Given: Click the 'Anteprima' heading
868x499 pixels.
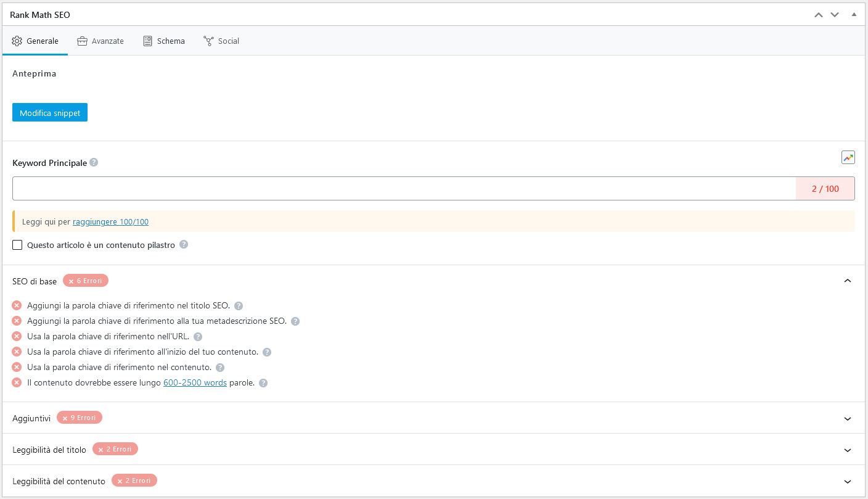Looking at the screenshot, I should (35, 73).
